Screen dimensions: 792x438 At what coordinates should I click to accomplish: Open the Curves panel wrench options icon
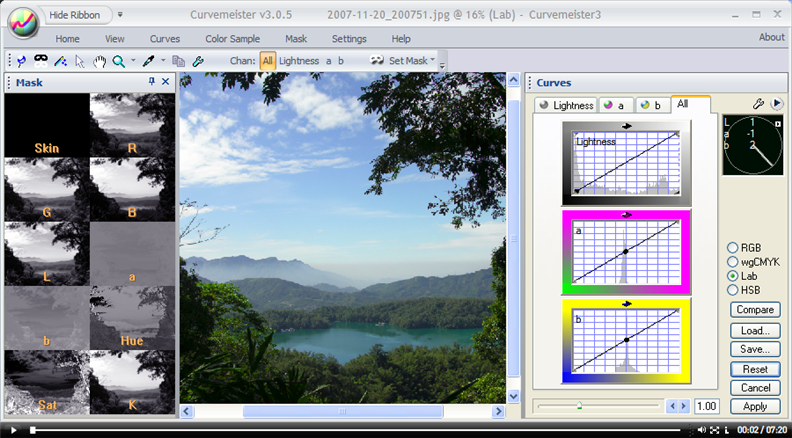coord(758,104)
